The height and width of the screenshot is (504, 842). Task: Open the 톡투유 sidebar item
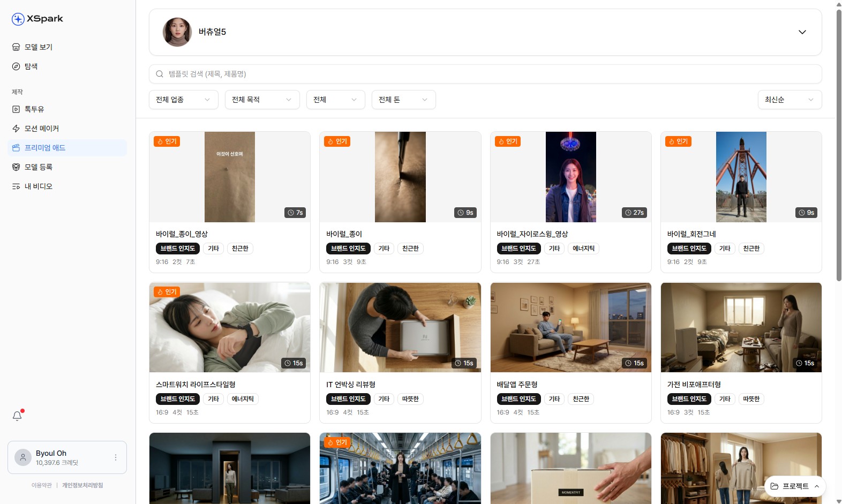[x=67, y=109]
